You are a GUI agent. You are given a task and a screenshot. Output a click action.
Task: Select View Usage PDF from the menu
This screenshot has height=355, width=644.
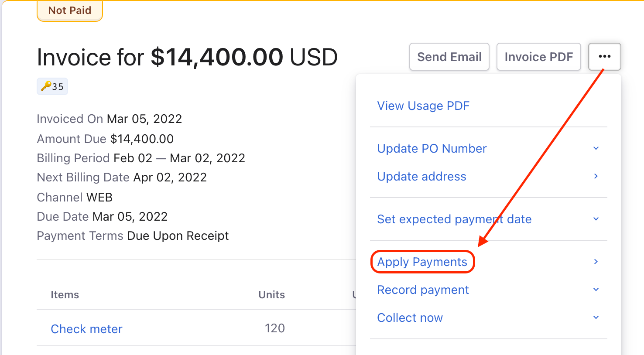pos(423,106)
